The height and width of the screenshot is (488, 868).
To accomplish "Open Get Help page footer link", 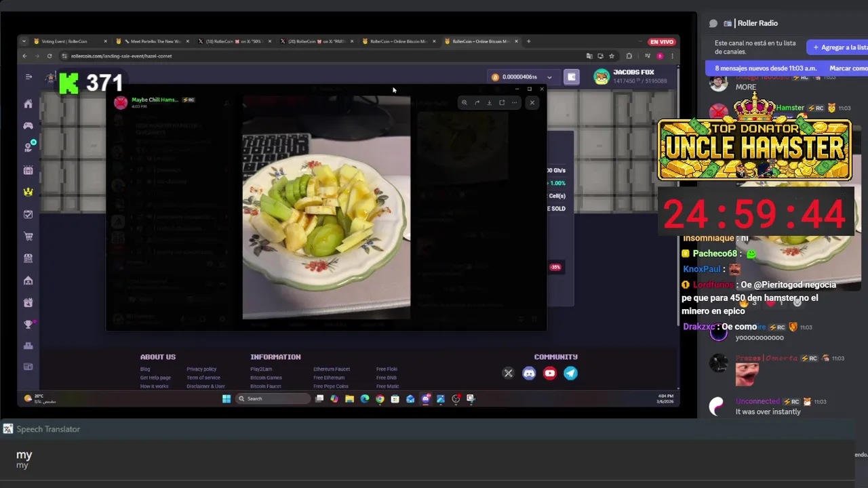I will [x=155, y=378].
